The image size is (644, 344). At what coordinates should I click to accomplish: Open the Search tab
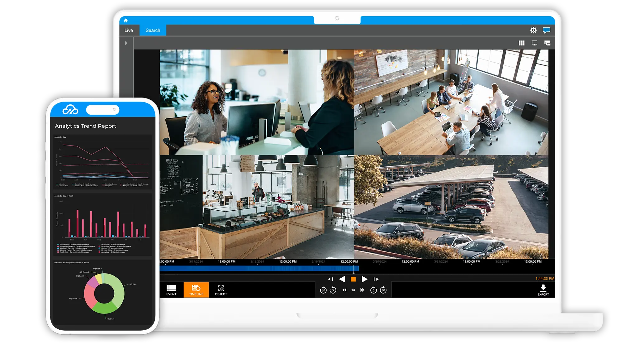pyautogui.click(x=153, y=30)
